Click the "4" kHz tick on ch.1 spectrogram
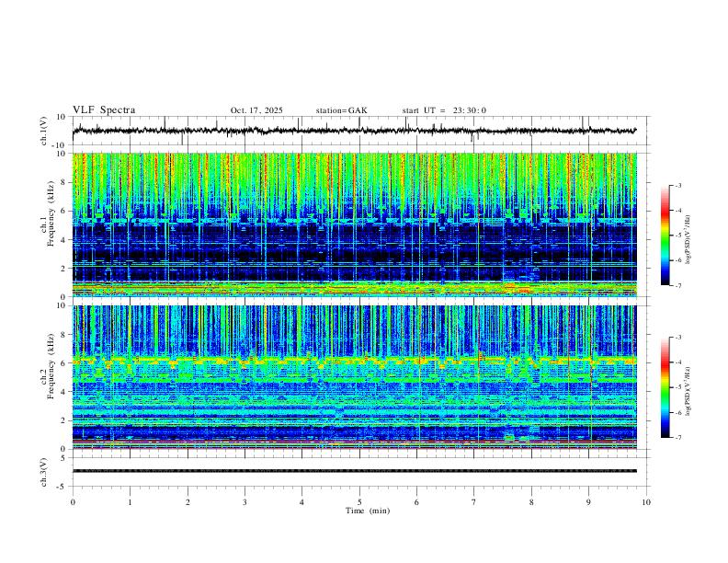728x563 pixels. tap(64, 240)
